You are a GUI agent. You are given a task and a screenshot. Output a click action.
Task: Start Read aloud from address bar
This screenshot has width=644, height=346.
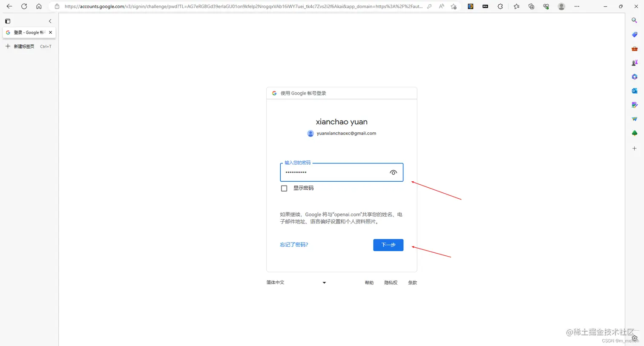pyautogui.click(x=442, y=6)
